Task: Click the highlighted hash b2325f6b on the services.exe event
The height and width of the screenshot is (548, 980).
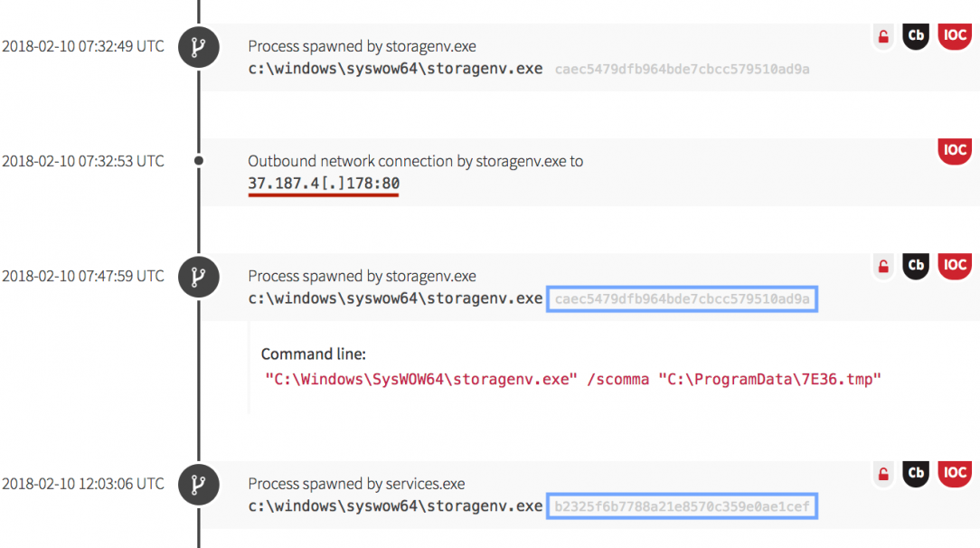Action: coord(682,506)
